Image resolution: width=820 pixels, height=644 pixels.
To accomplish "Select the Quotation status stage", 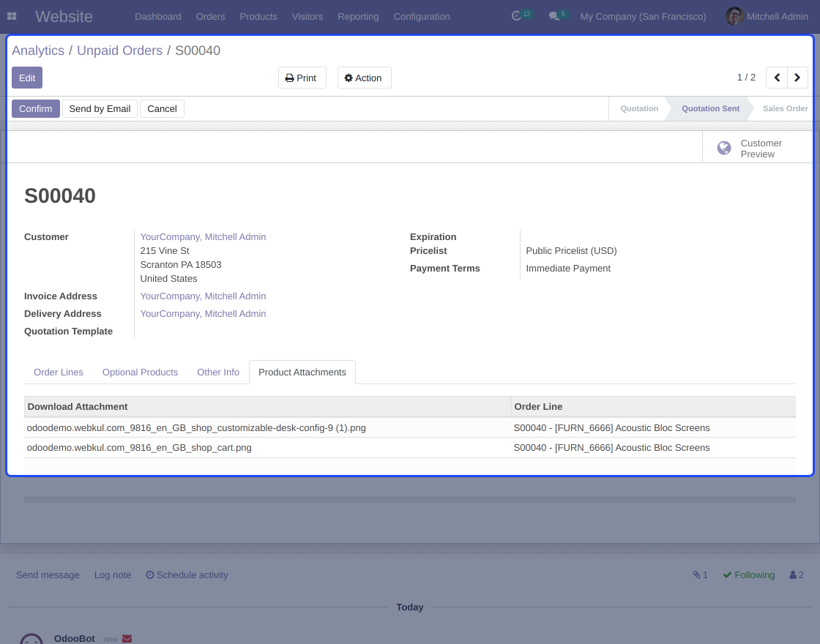I will pyautogui.click(x=639, y=109).
